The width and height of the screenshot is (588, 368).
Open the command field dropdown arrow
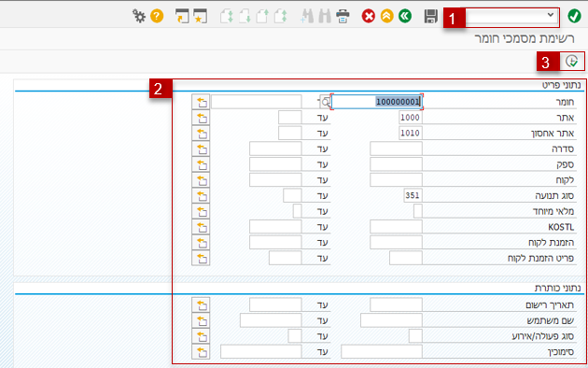point(551,15)
